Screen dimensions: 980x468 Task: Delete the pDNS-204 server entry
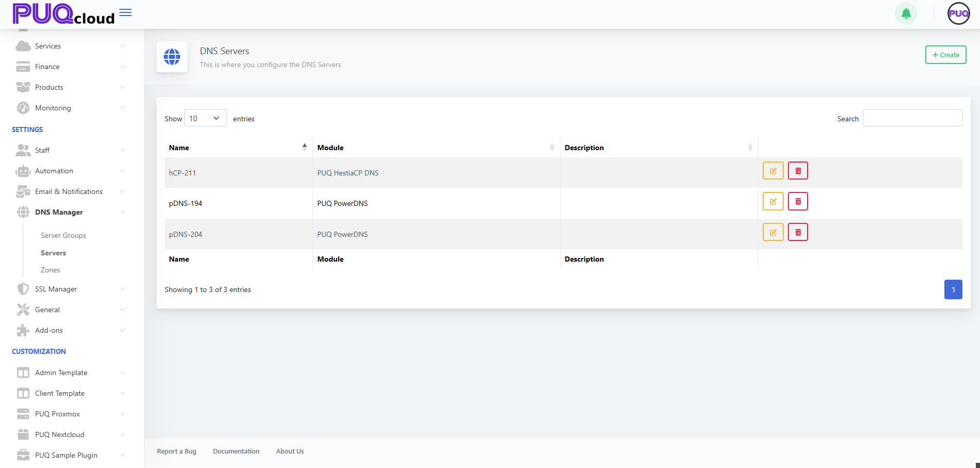[798, 232]
